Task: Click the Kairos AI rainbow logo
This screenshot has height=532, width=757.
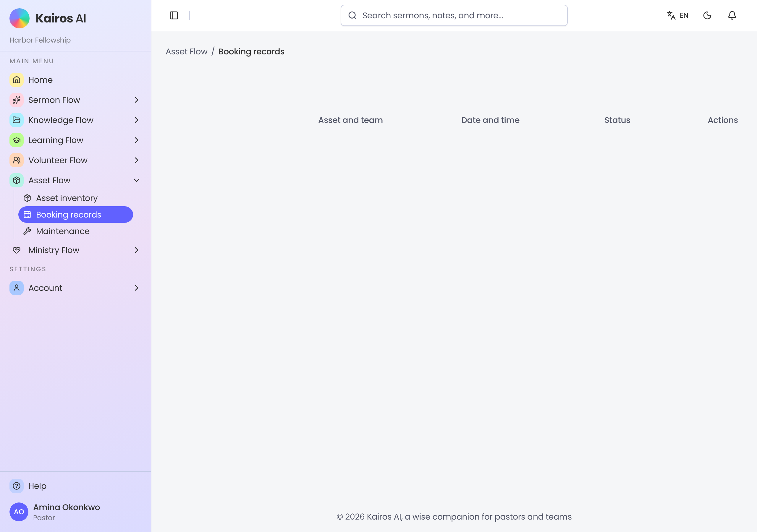Action: pos(20,18)
